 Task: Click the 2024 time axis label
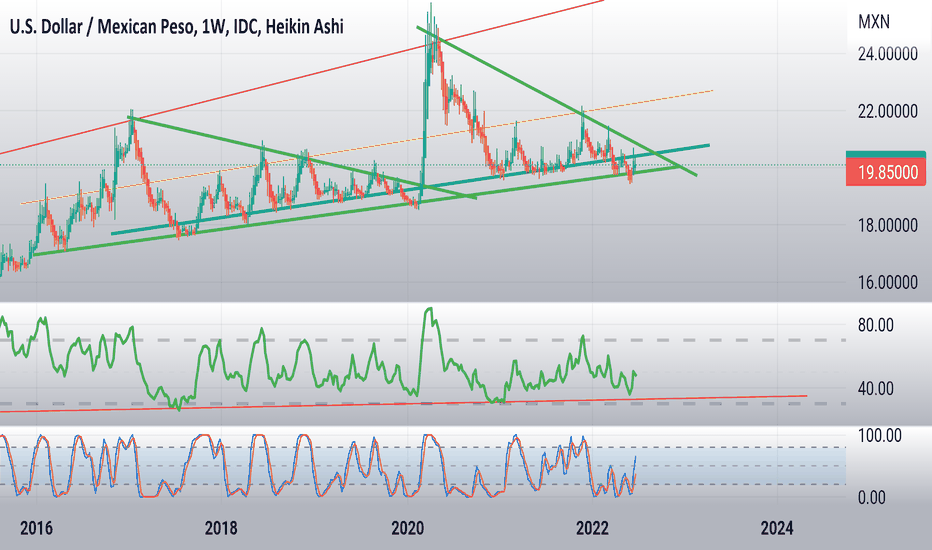tap(777, 528)
